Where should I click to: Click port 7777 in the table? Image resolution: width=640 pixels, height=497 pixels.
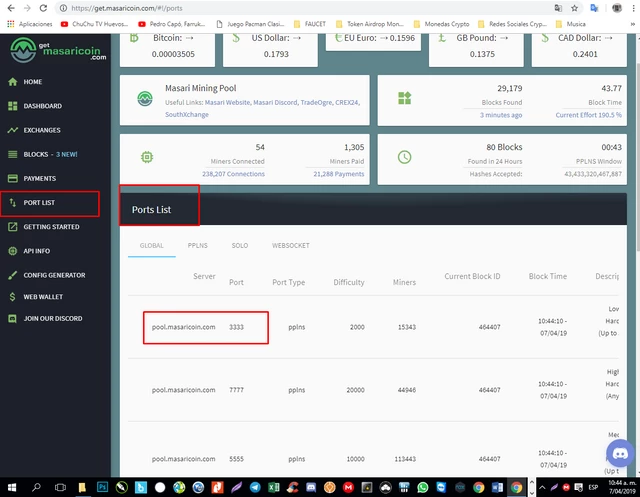[236, 390]
